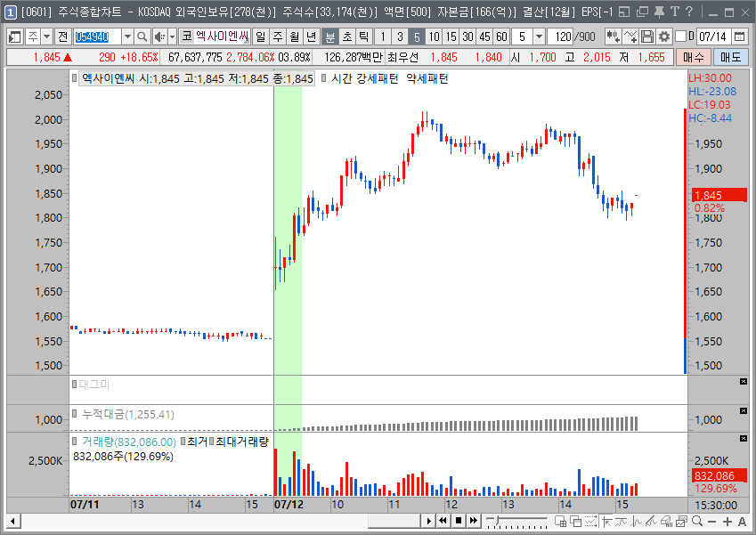Click the T font icon in title bar
The image size is (756, 535).
pyautogui.click(x=674, y=12)
